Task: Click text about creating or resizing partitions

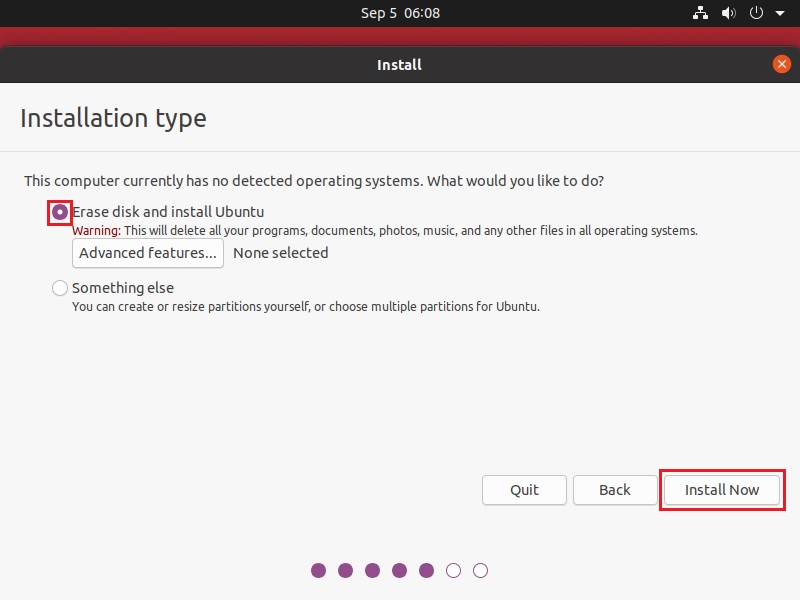Action: (306, 307)
